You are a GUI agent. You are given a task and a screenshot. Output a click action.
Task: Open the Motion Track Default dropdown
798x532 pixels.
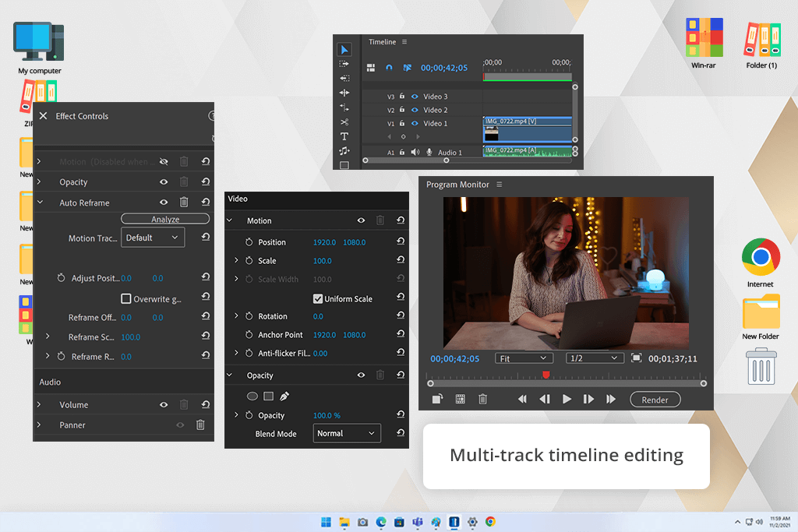153,238
